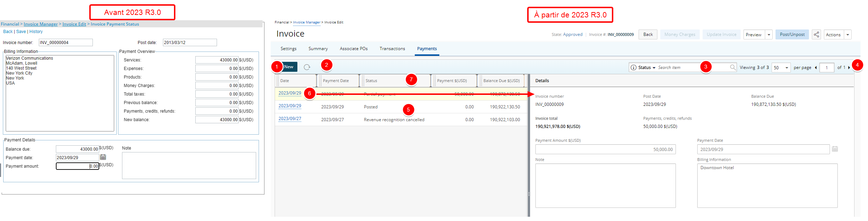Click the Search item field

click(692, 68)
